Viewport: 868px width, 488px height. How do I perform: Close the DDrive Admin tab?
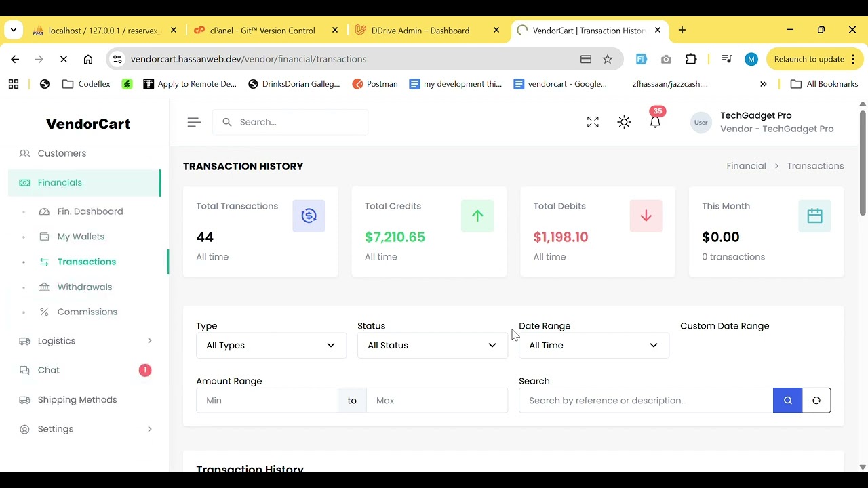click(x=496, y=30)
